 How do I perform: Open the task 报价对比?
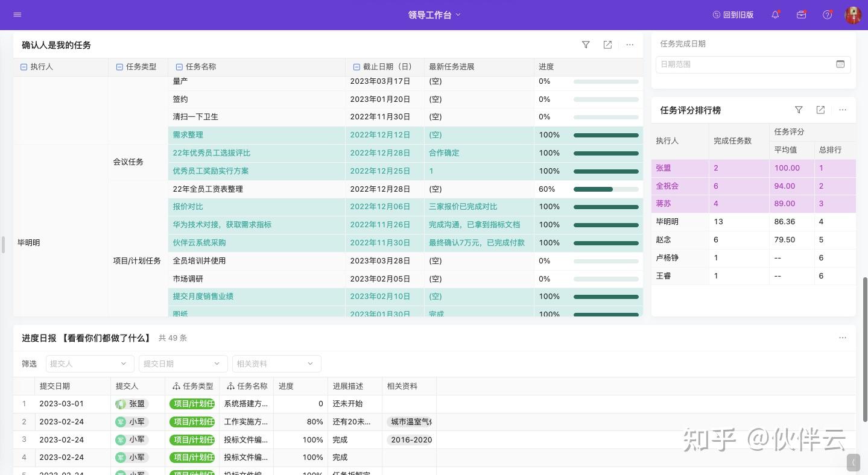click(188, 207)
